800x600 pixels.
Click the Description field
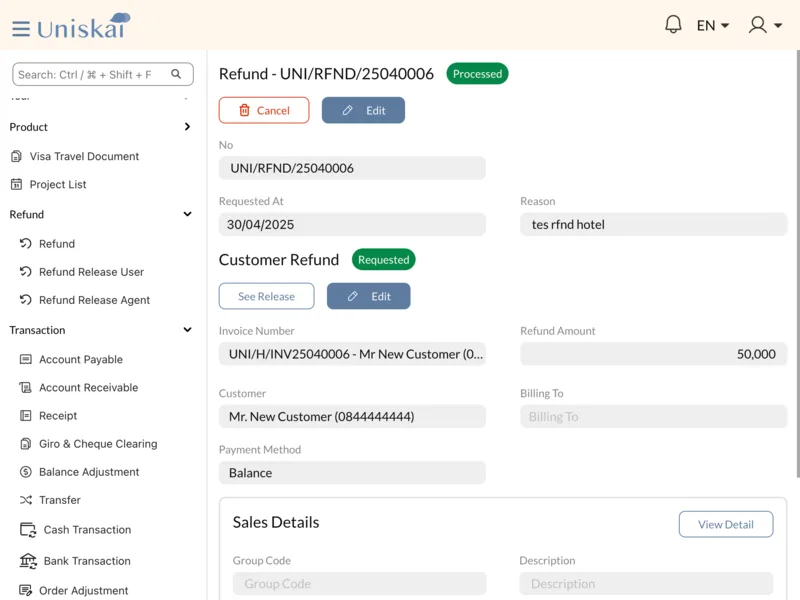(x=646, y=583)
